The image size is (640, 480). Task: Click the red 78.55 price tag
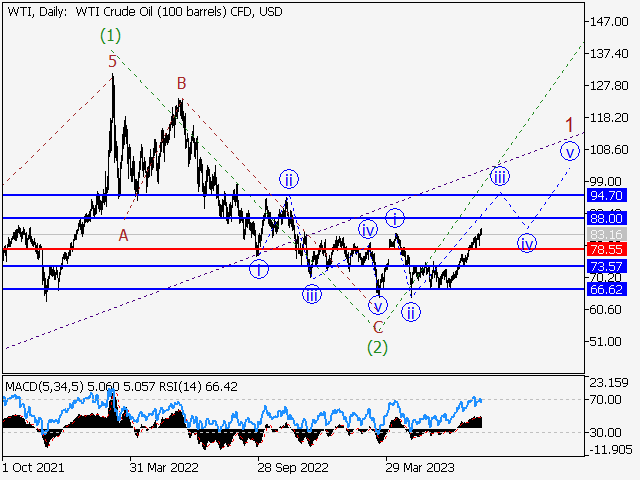tap(607, 249)
